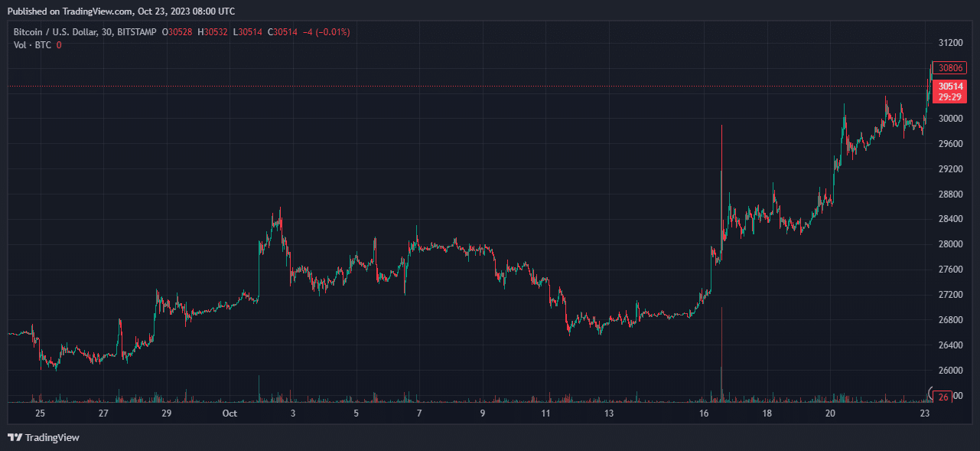Click the Vol · BTC indicator legend

tap(32, 45)
